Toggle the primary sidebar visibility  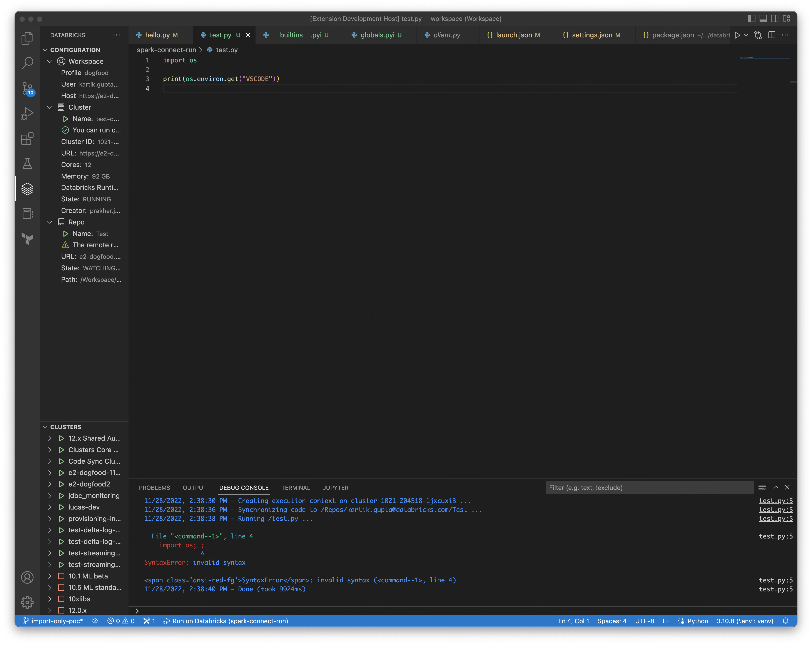pos(751,18)
